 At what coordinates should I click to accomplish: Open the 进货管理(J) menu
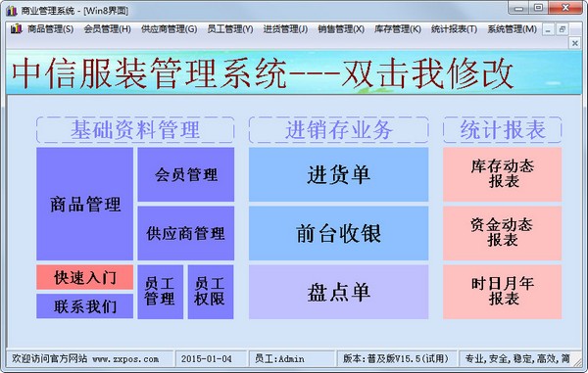tap(285, 29)
